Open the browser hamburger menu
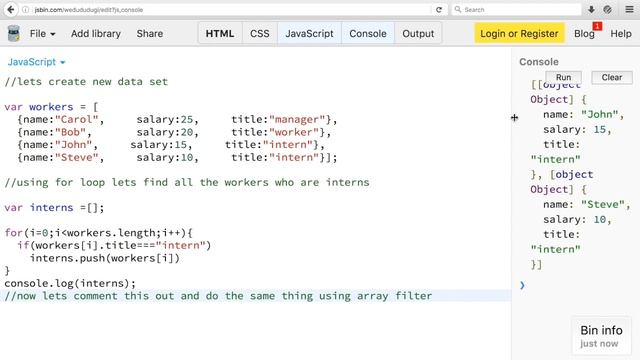Screen dimensions: 640x360 click(629, 9)
